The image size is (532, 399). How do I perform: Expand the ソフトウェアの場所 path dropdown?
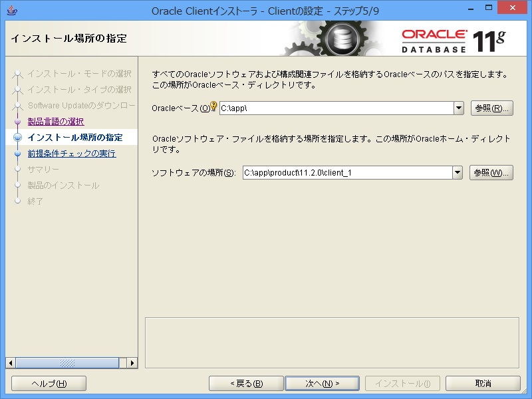coord(457,173)
